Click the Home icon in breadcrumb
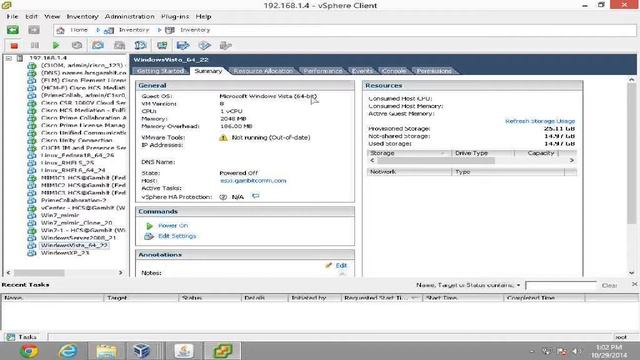640x360 pixels. [x=60, y=30]
